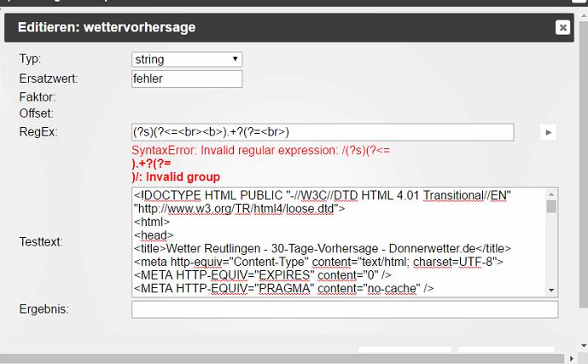The height and width of the screenshot is (364, 588).
Task: Click the page scrollbar up arrow at far right
Action: tap(584, 15)
